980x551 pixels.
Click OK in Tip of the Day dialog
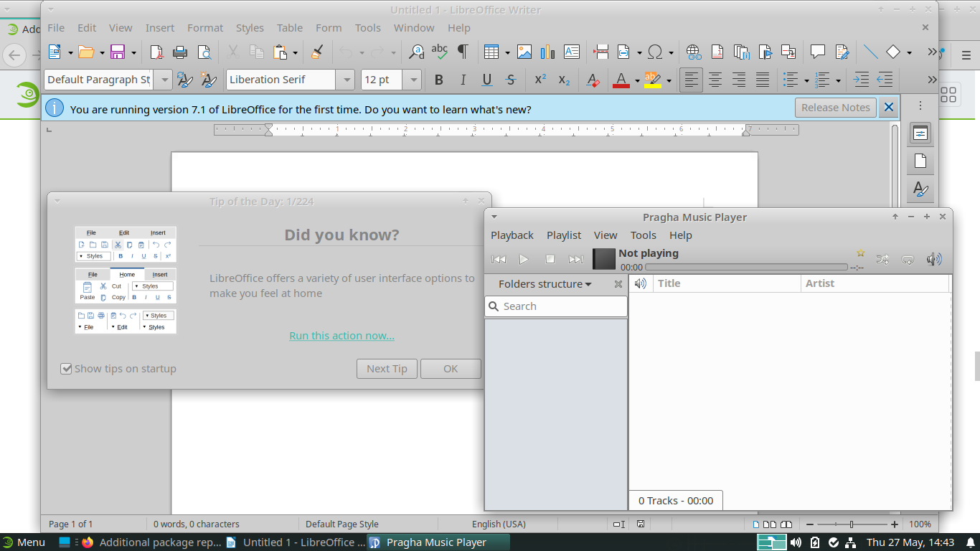tap(451, 369)
